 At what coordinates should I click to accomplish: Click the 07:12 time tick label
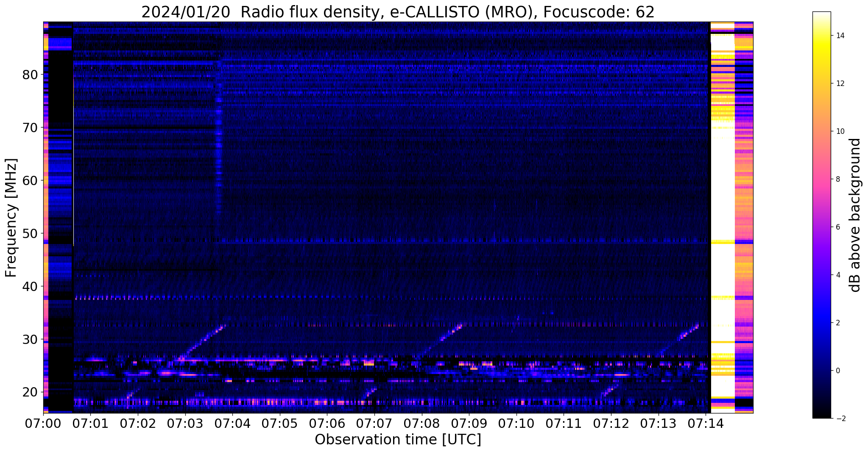pos(611,423)
